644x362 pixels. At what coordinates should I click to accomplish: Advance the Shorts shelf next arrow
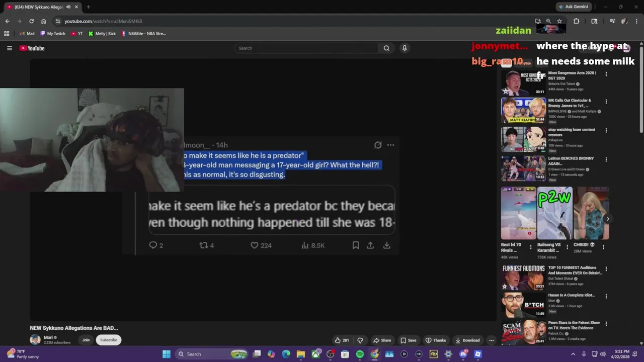click(x=607, y=219)
